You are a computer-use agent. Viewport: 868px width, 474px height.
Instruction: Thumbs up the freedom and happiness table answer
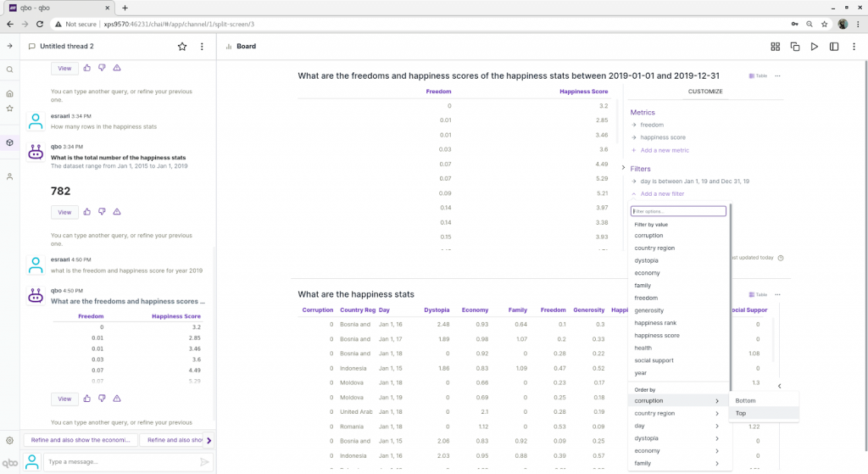[87, 398]
